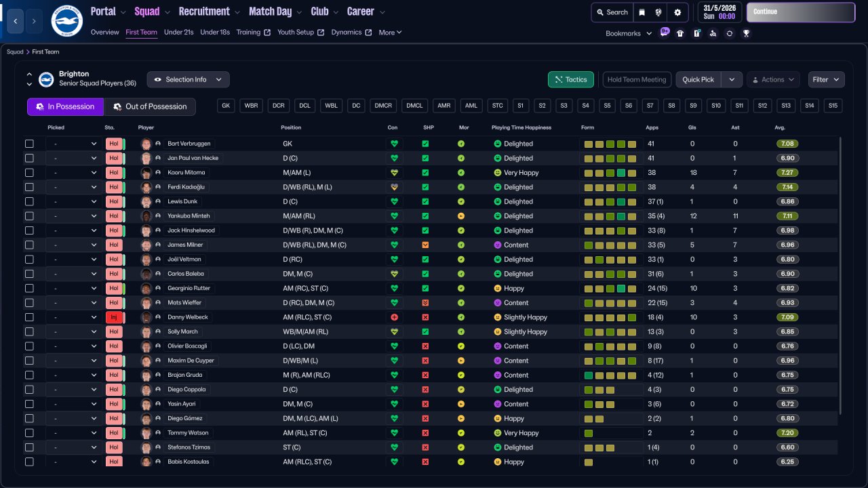Open the 9+ messages notification icon
This screenshot has height=488, width=868.
point(665,32)
